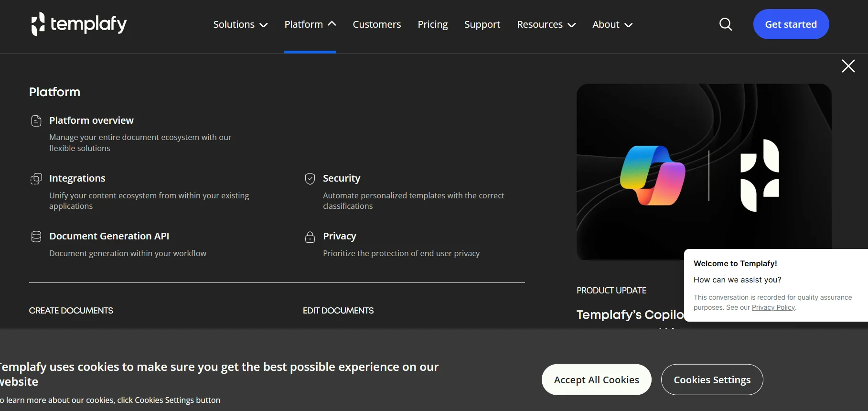Viewport: 868px width, 411px height.
Task: Expand the Resources dropdown menu
Action: pos(546,24)
